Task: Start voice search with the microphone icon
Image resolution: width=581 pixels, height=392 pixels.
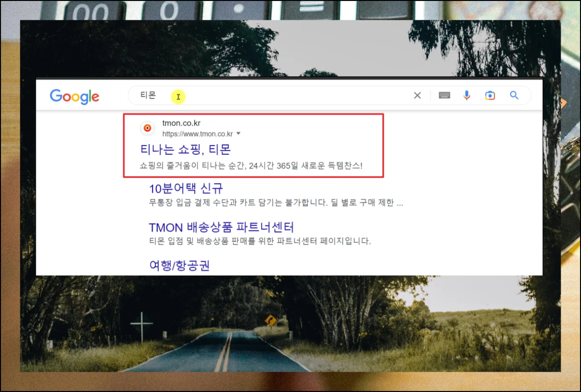Action: 467,95
